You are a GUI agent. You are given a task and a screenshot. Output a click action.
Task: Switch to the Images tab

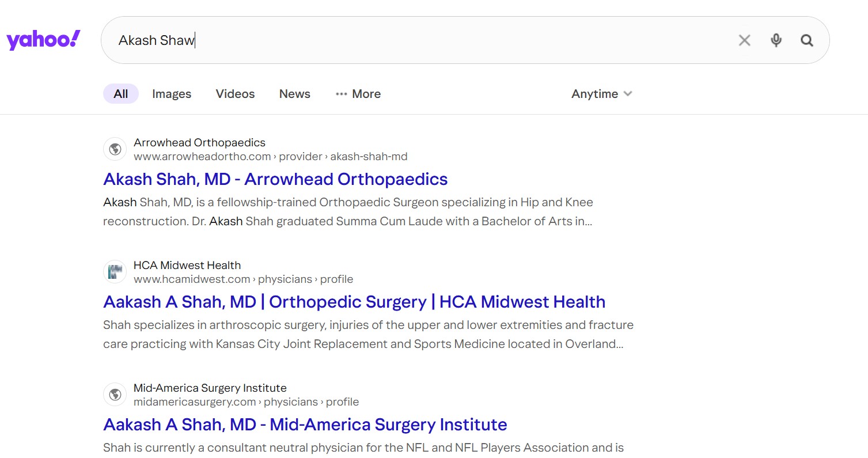(172, 94)
